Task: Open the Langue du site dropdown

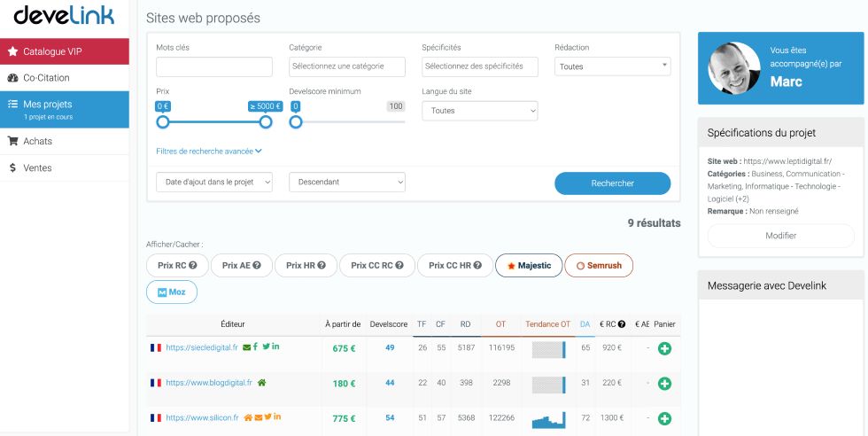Action: (479, 111)
